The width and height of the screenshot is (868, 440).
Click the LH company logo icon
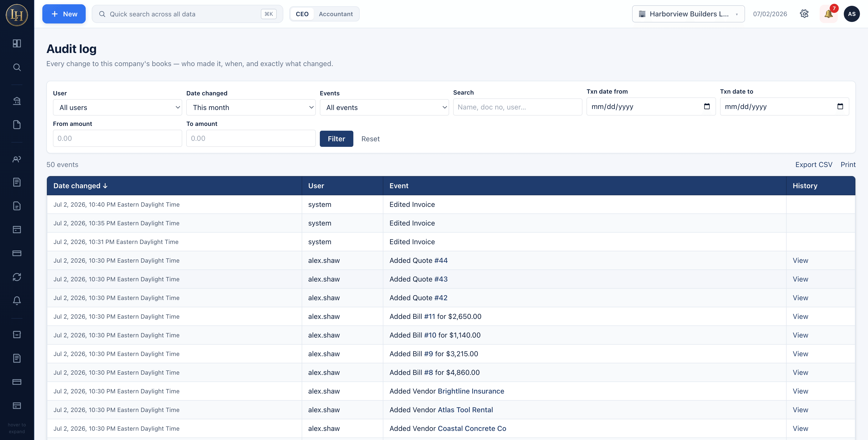pyautogui.click(x=17, y=15)
